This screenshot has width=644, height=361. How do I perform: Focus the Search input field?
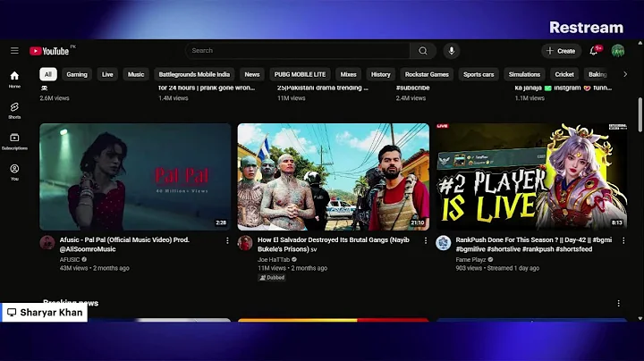(298, 50)
